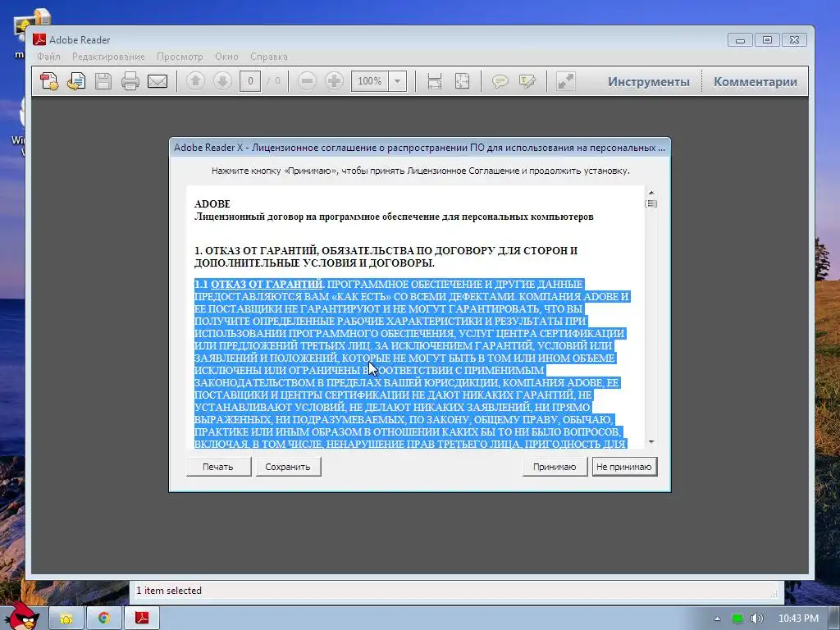Click the Печать button in license dialog
The width and height of the screenshot is (840, 630).
[218, 467]
